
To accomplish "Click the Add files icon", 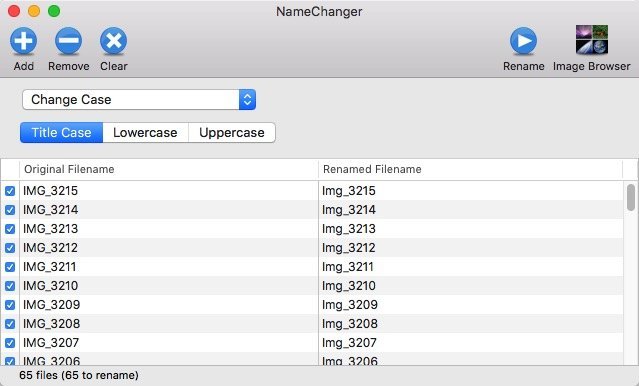I will tap(23, 41).
